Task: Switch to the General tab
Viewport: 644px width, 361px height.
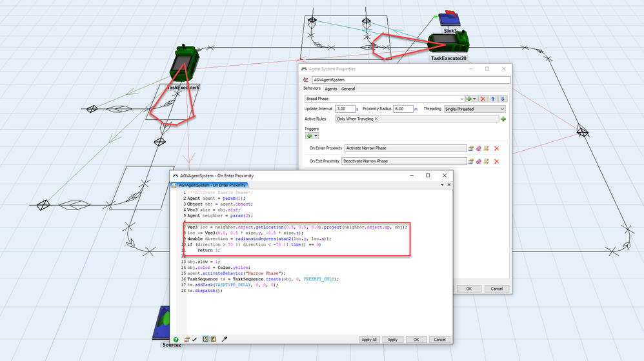Action: (x=348, y=88)
